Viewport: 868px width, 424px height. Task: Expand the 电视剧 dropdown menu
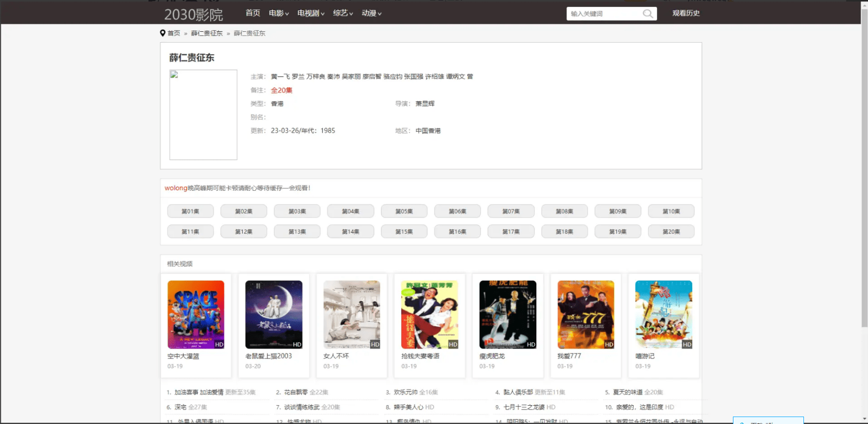point(311,13)
